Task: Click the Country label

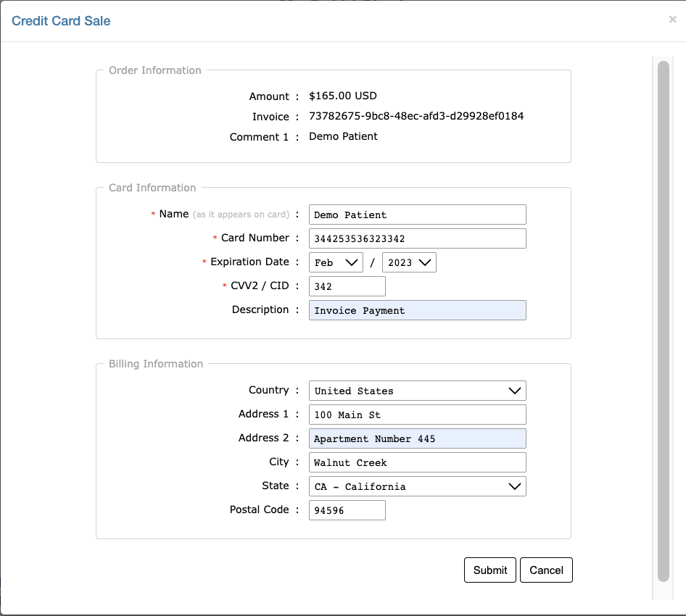Action: click(x=268, y=390)
